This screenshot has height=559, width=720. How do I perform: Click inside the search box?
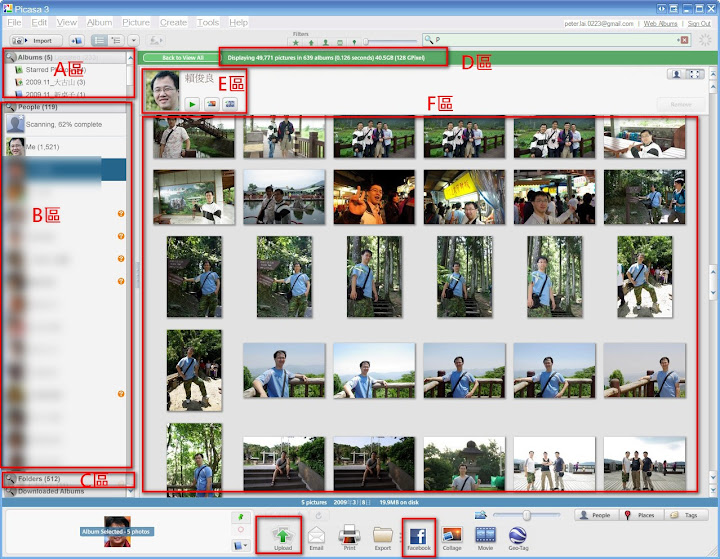pyautogui.click(x=556, y=40)
